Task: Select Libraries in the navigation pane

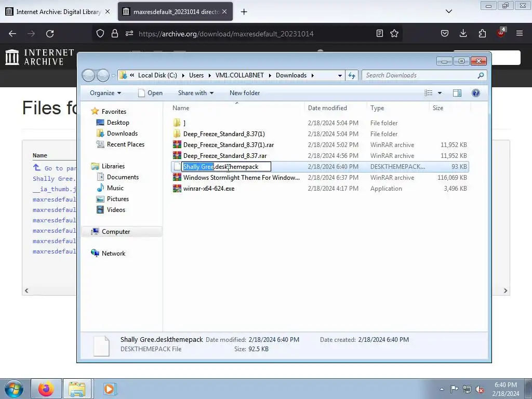Action: (108, 166)
